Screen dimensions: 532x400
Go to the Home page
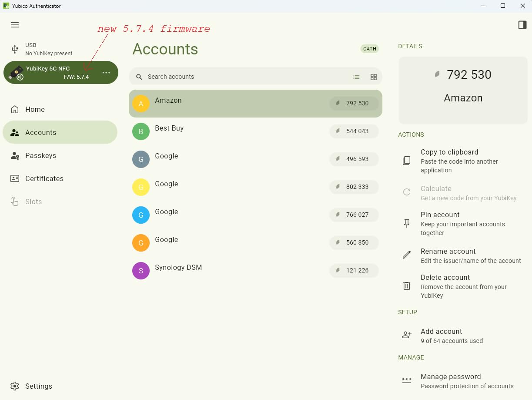coord(35,109)
